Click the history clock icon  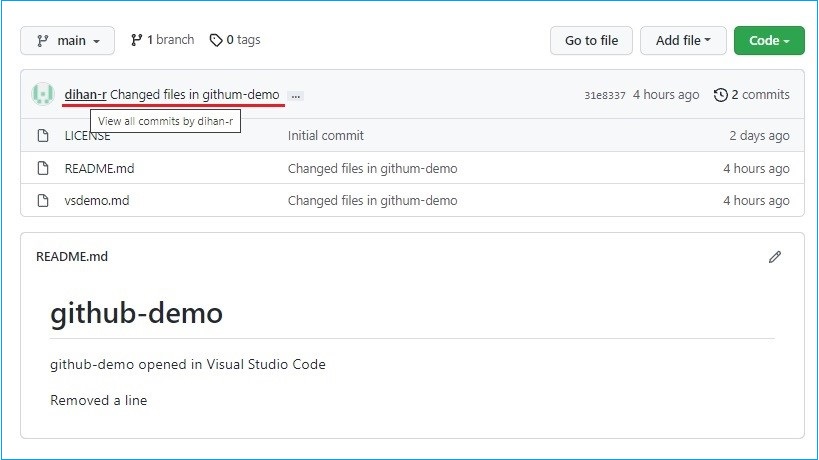(721, 95)
